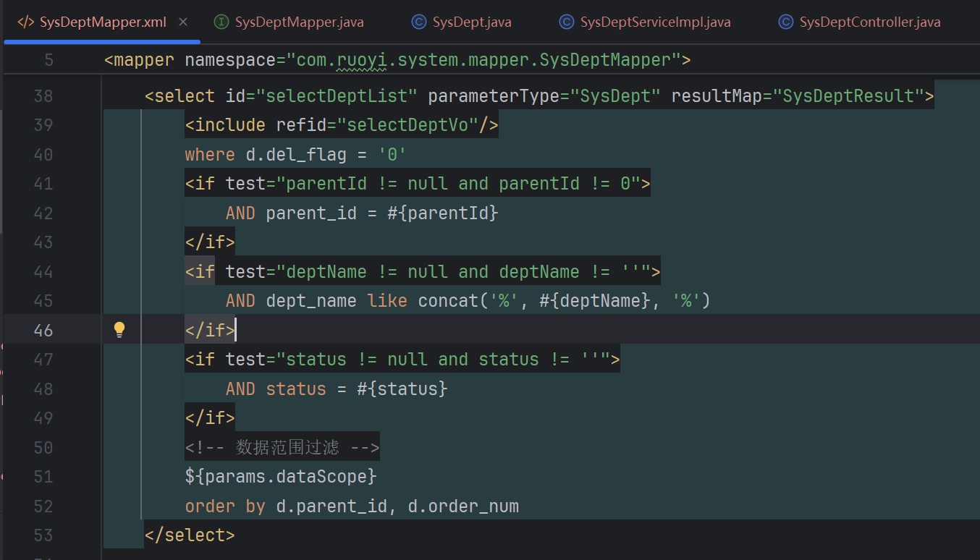This screenshot has height=560, width=980.
Task: Click the "where" keyword on line 40
Action: point(210,155)
